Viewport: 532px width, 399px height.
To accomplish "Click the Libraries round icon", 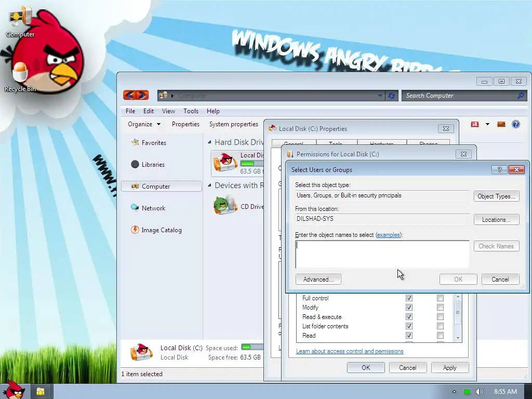I will (135, 164).
